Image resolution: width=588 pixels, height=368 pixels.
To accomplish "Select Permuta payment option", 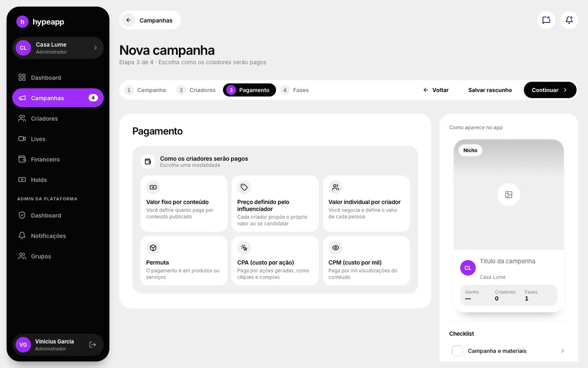I will click(x=184, y=261).
